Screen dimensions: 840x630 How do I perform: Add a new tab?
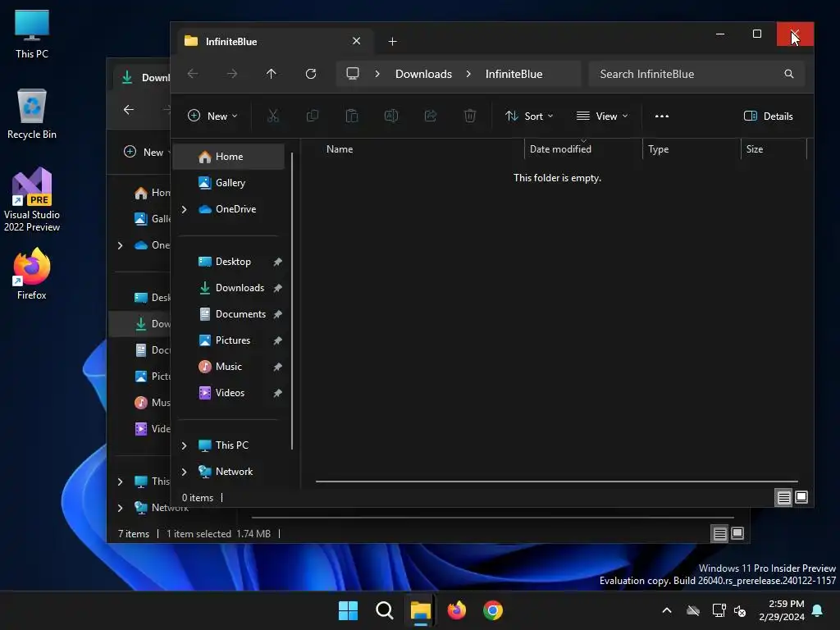tap(392, 41)
